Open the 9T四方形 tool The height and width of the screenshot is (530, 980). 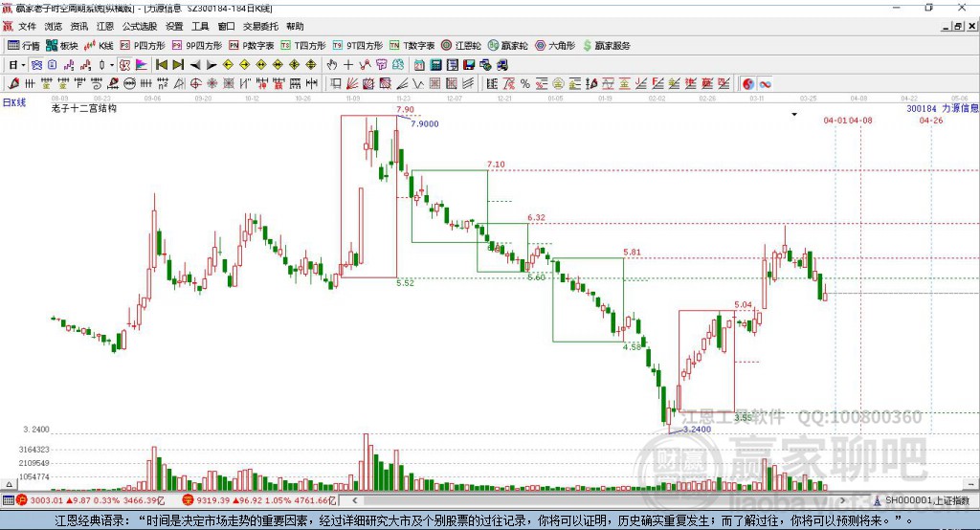coord(358,46)
